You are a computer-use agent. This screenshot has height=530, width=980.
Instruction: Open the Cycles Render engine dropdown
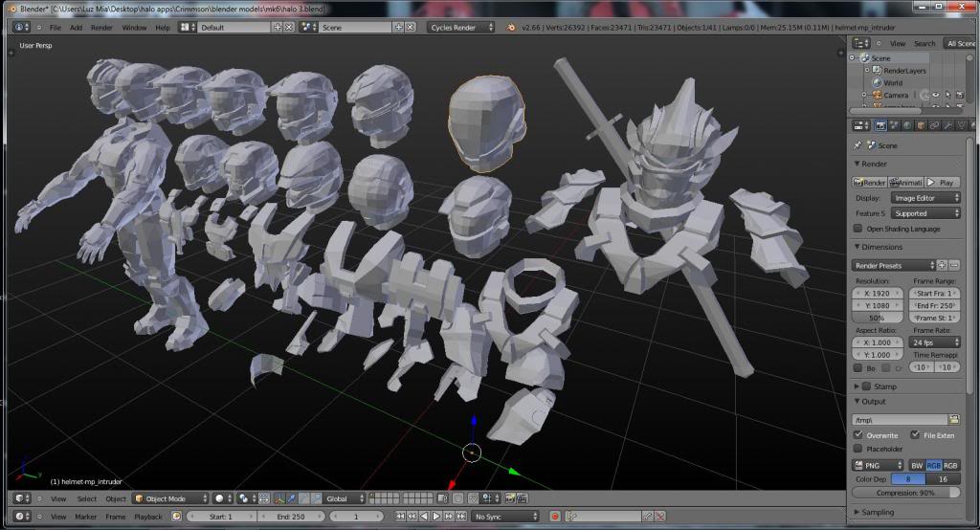(x=460, y=28)
